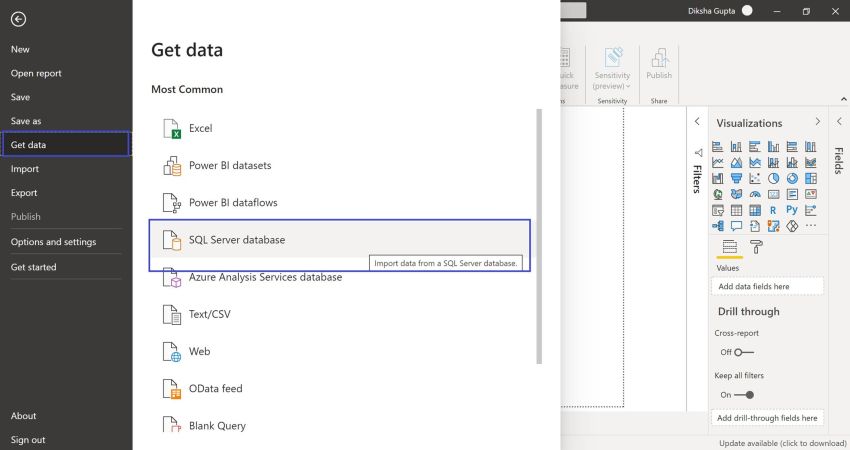Insert the gauge visualization icon
Viewport: 850px width, 450px height.
tap(755, 194)
